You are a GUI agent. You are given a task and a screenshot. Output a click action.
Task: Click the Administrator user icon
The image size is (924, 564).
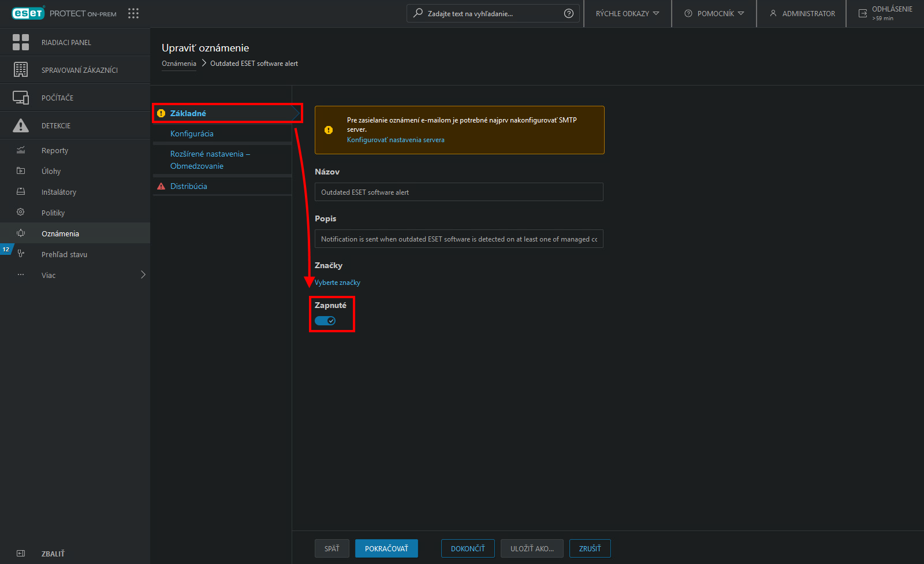[x=773, y=13]
